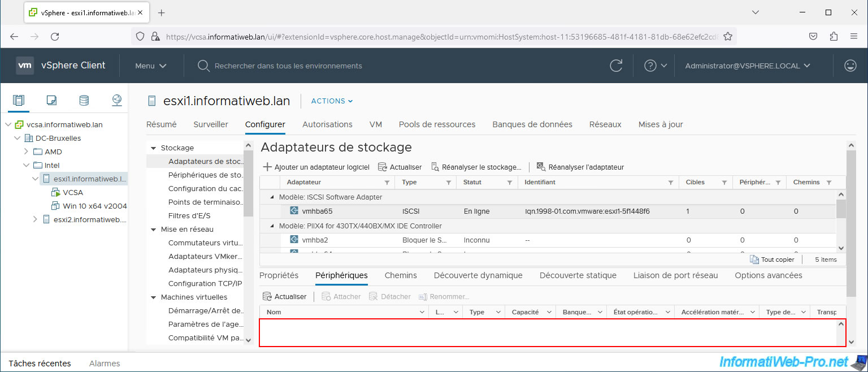Expand the AMD folder node
Image resolution: width=868 pixels, height=372 pixels.
point(26,152)
